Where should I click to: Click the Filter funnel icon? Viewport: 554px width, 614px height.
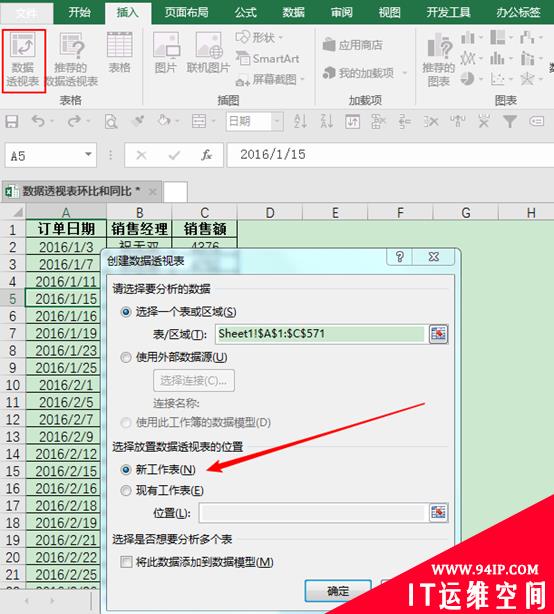[x=509, y=121]
